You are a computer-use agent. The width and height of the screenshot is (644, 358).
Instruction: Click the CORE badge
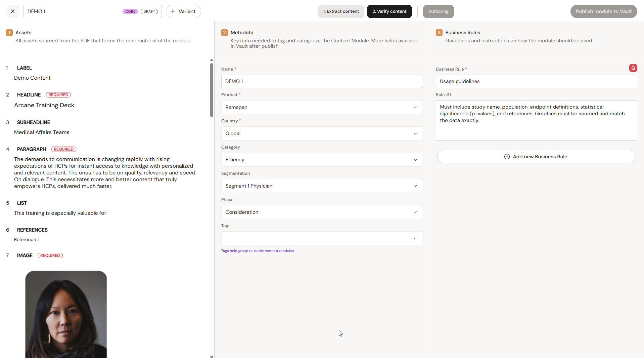[x=130, y=11]
